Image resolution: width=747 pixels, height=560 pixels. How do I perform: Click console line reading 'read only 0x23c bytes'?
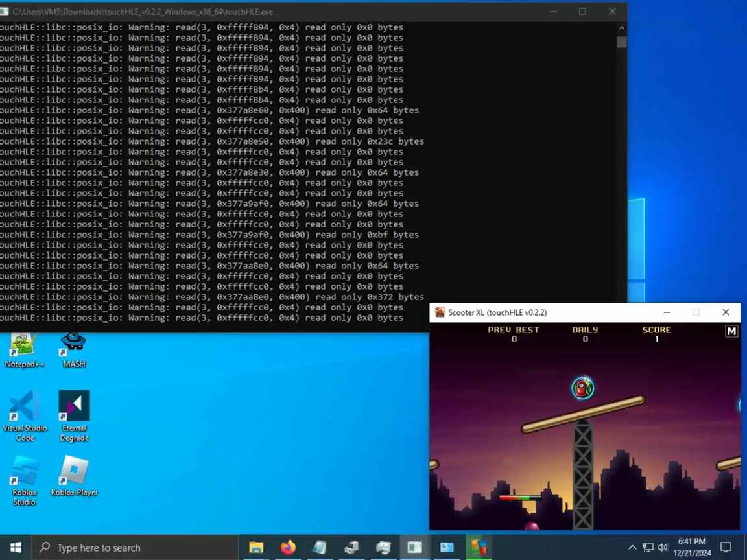click(x=212, y=141)
